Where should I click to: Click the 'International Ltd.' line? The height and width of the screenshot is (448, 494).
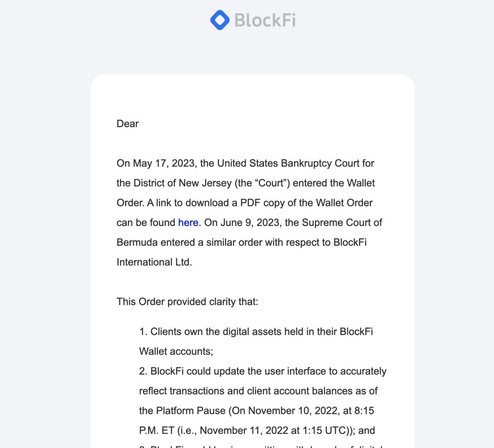click(x=154, y=262)
